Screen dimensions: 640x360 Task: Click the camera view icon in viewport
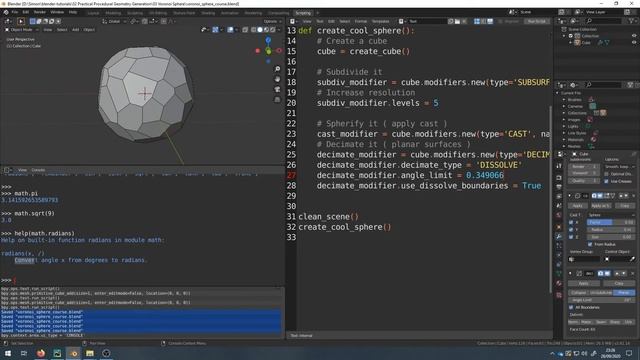(278, 89)
